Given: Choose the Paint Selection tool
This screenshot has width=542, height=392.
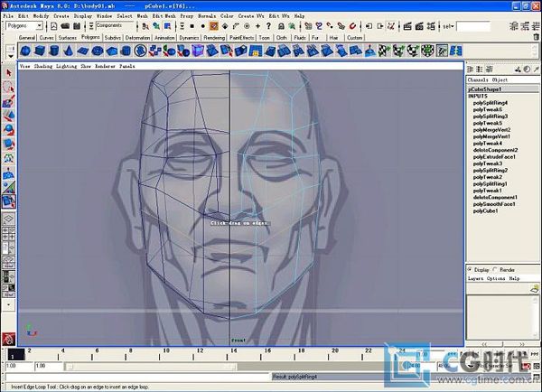Looking at the screenshot, I should (x=9, y=101).
